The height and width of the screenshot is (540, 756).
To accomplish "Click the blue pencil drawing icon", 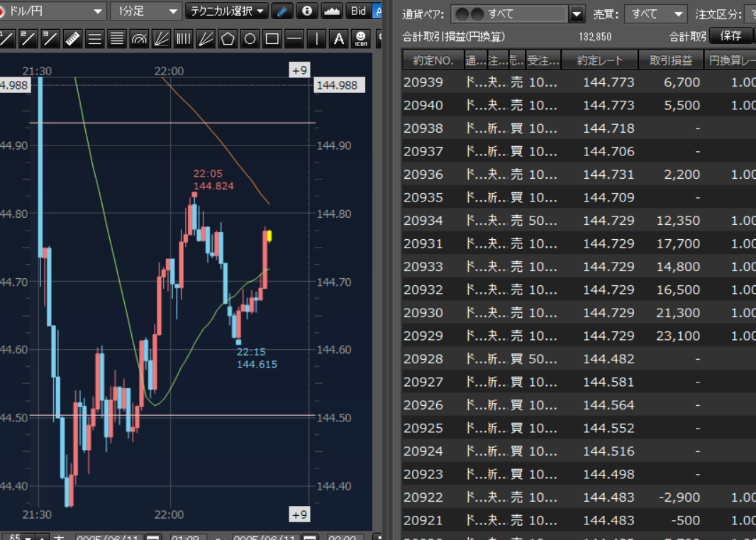I will (282, 11).
